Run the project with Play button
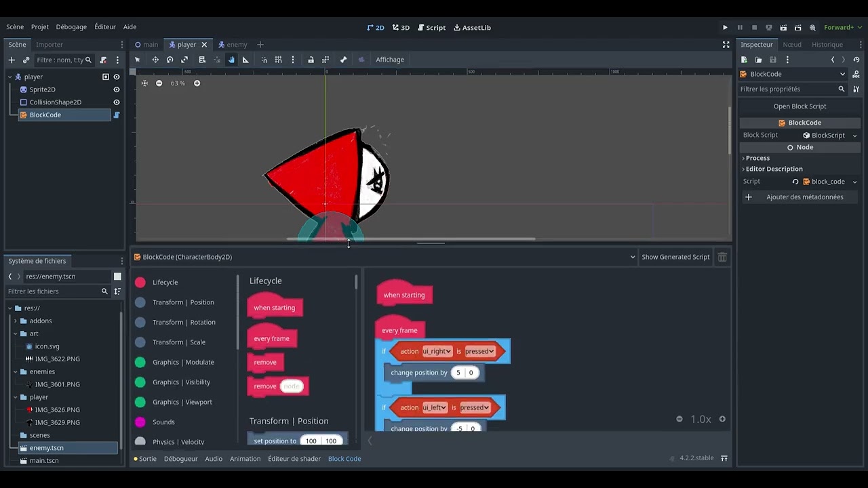 point(725,28)
